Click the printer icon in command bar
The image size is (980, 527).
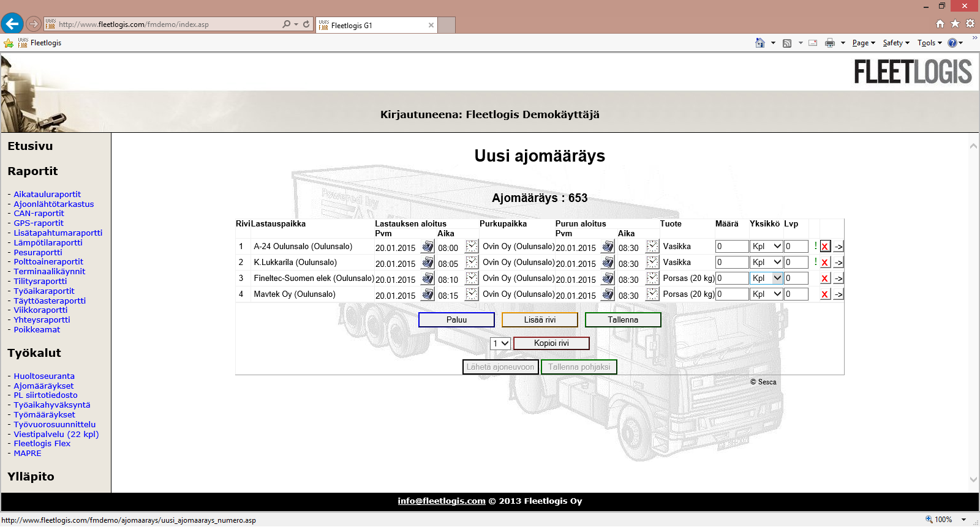coord(830,43)
